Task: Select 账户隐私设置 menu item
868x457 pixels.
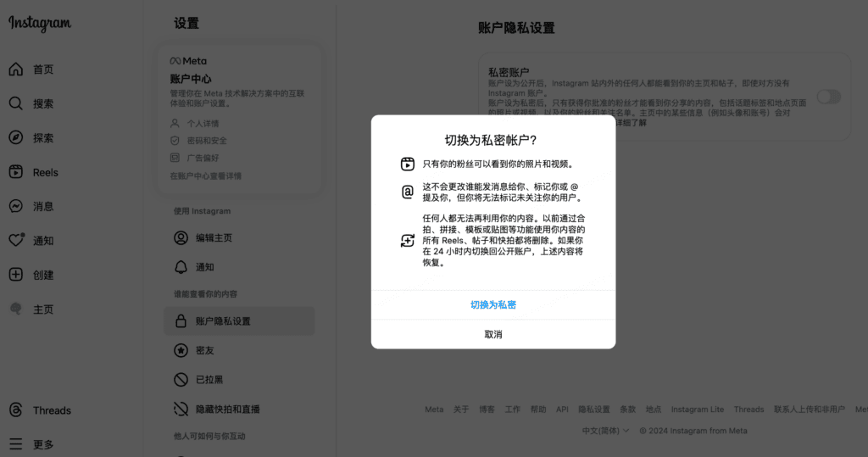Action: [x=239, y=321]
